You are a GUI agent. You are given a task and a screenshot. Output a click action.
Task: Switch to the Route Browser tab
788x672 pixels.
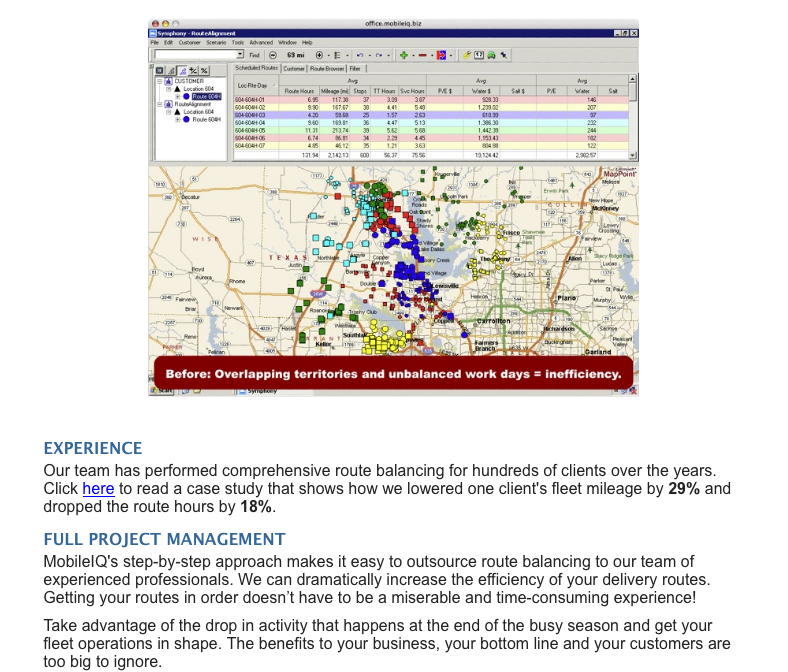click(327, 69)
